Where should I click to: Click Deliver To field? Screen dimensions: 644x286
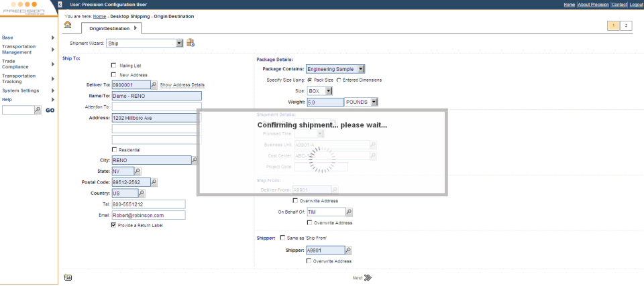click(131, 85)
